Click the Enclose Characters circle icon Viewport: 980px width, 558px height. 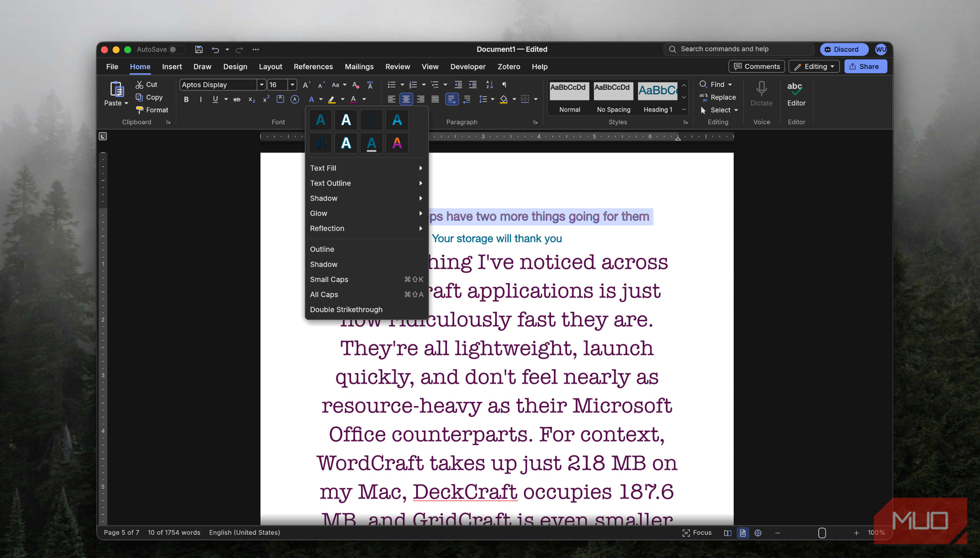click(x=295, y=100)
